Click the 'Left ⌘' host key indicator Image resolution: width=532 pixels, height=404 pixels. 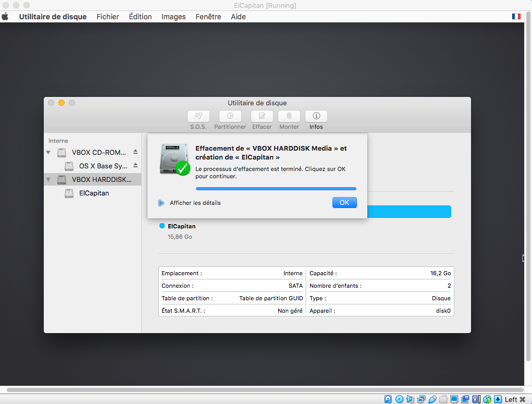click(x=515, y=399)
